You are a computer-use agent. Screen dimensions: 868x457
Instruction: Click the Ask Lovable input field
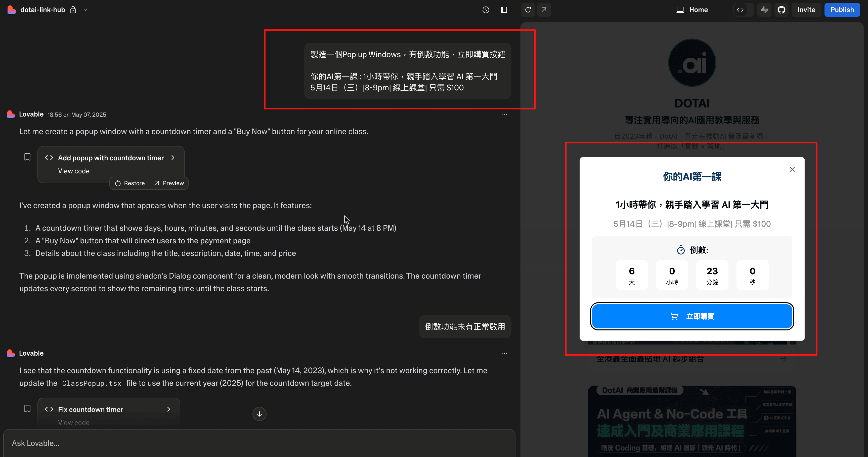point(259,443)
